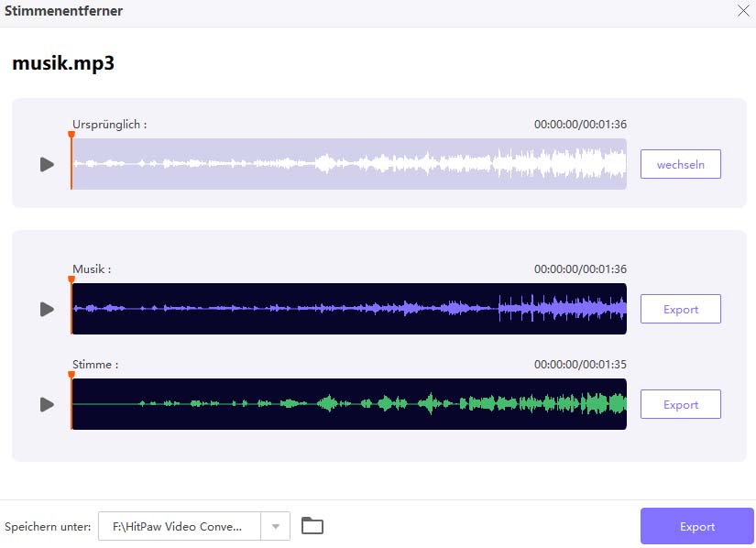Image resolution: width=756 pixels, height=548 pixels.
Task: Click the Speichern unter label
Action: pyautogui.click(x=48, y=527)
